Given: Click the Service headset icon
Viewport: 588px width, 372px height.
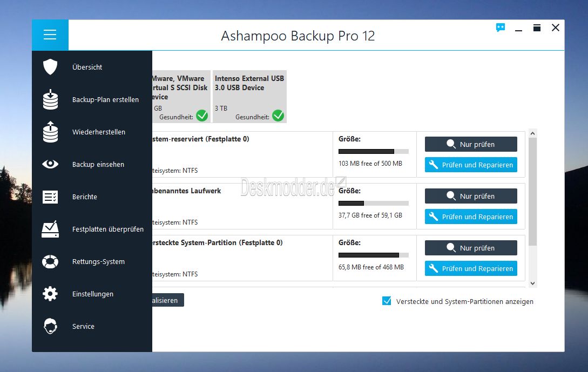Looking at the screenshot, I should tap(50, 326).
